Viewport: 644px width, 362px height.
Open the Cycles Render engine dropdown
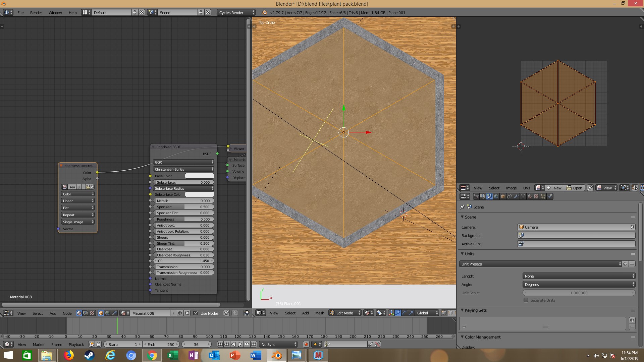click(x=236, y=12)
